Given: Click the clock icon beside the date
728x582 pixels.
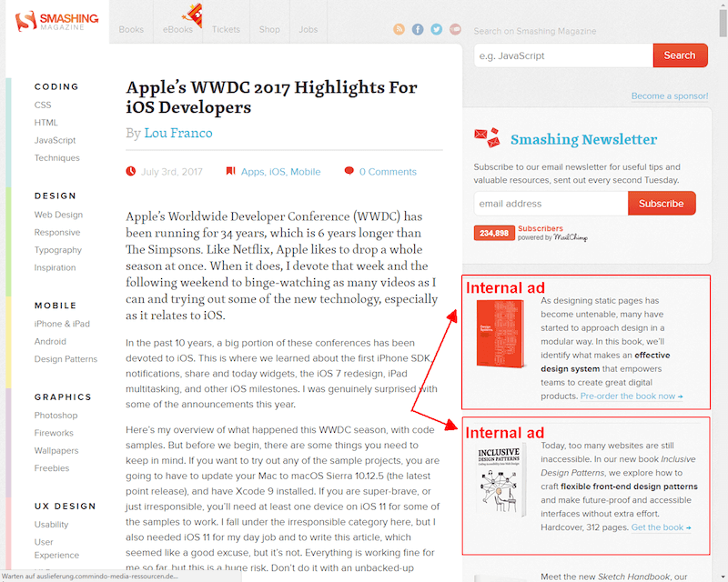Looking at the screenshot, I should tap(131, 171).
